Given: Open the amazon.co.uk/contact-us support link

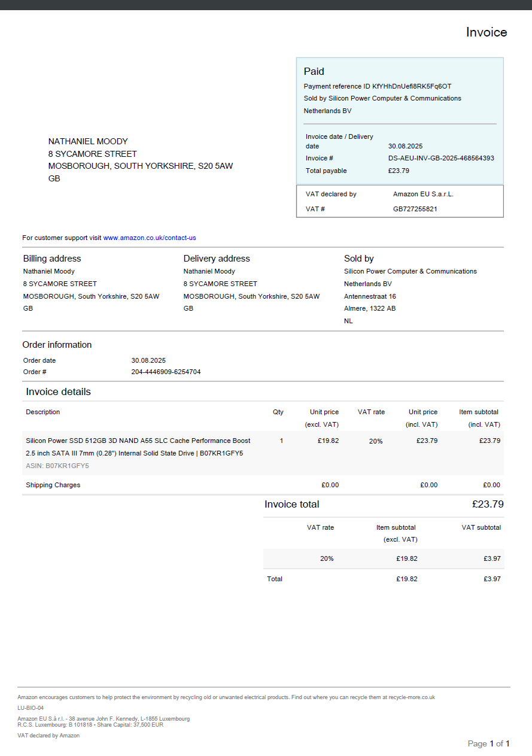Looking at the screenshot, I should 150,238.
